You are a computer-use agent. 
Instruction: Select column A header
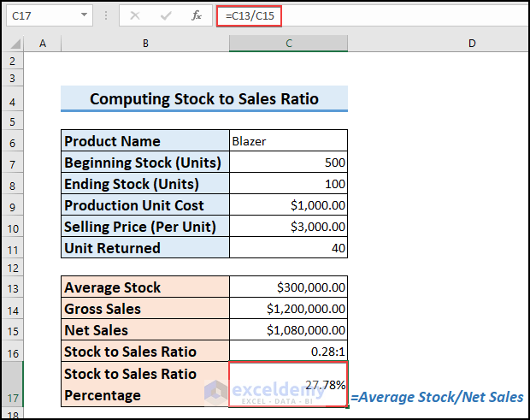(x=42, y=43)
